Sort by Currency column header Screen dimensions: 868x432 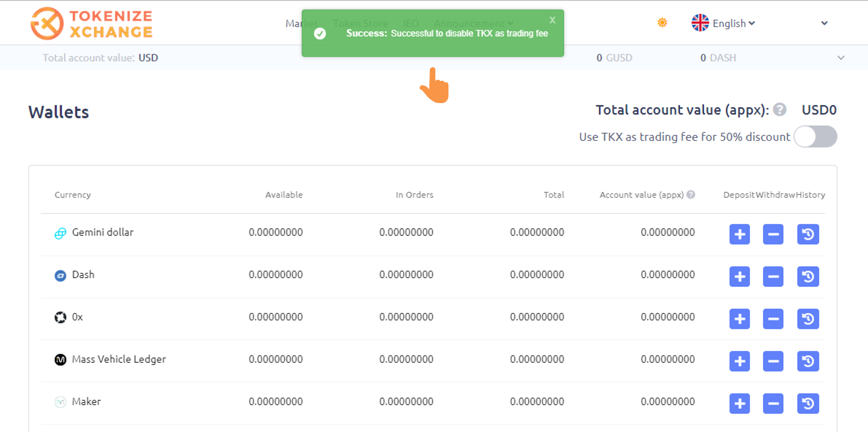click(x=73, y=195)
